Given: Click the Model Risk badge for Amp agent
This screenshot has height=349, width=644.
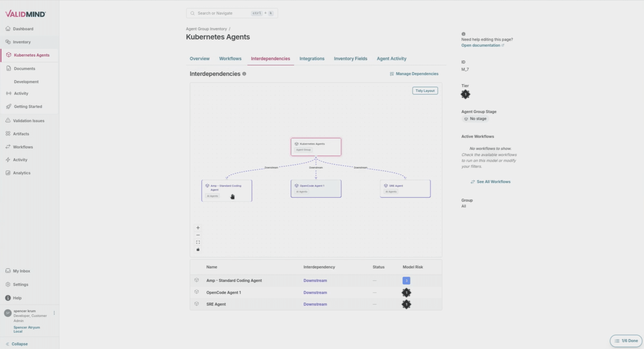Looking at the screenshot, I should 406,280.
